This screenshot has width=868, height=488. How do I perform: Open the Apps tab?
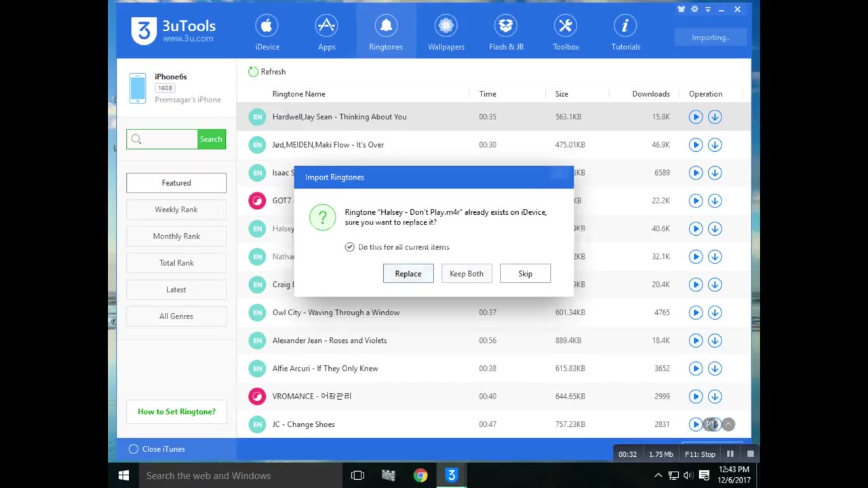pyautogui.click(x=327, y=33)
